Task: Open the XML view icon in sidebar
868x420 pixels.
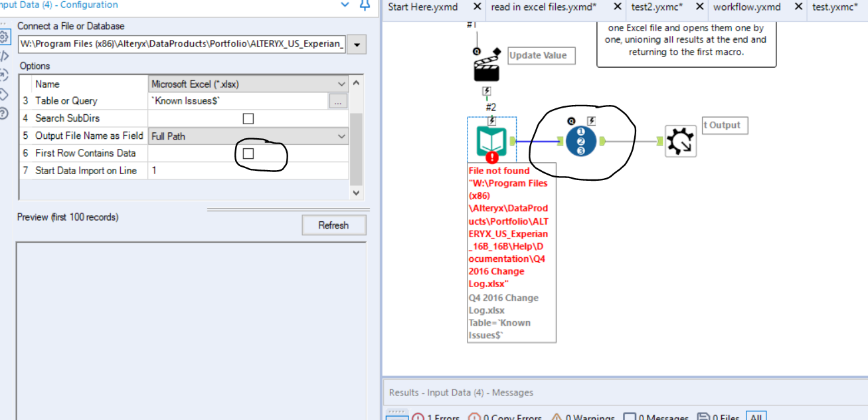Action: point(4,56)
